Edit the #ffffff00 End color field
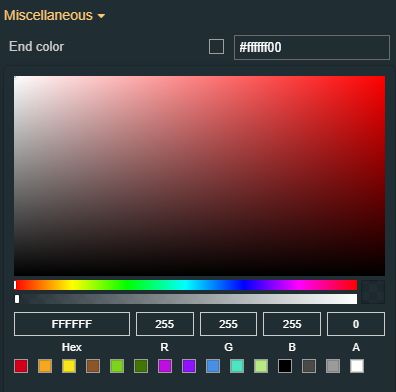The image size is (396, 392). (312, 47)
